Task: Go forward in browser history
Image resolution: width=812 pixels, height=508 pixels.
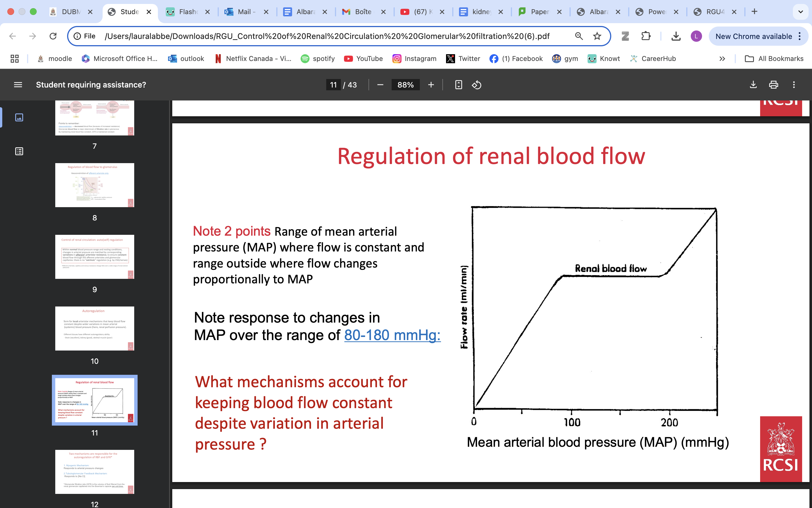Action: (32, 36)
